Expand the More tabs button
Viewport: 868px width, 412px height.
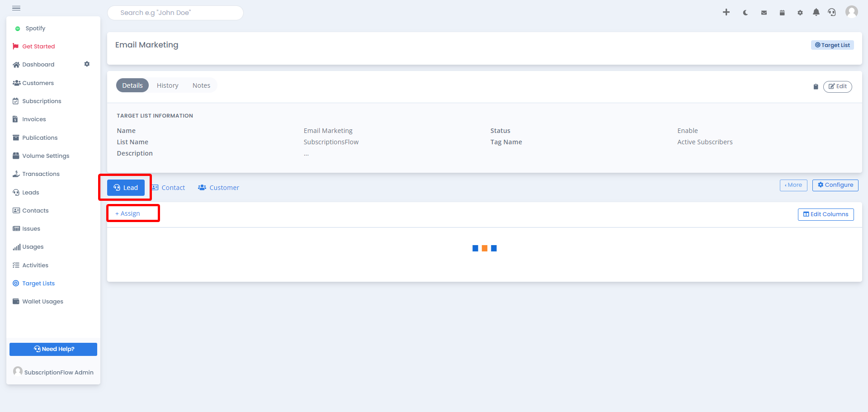[x=793, y=185]
